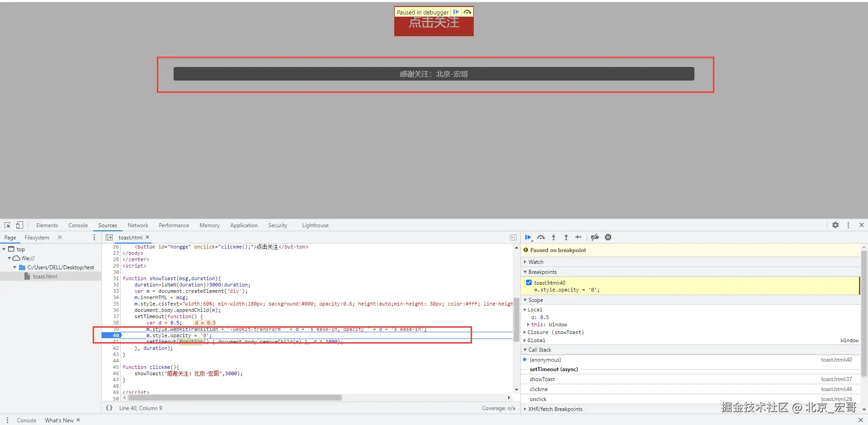Open the Security tab

pyautogui.click(x=278, y=225)
